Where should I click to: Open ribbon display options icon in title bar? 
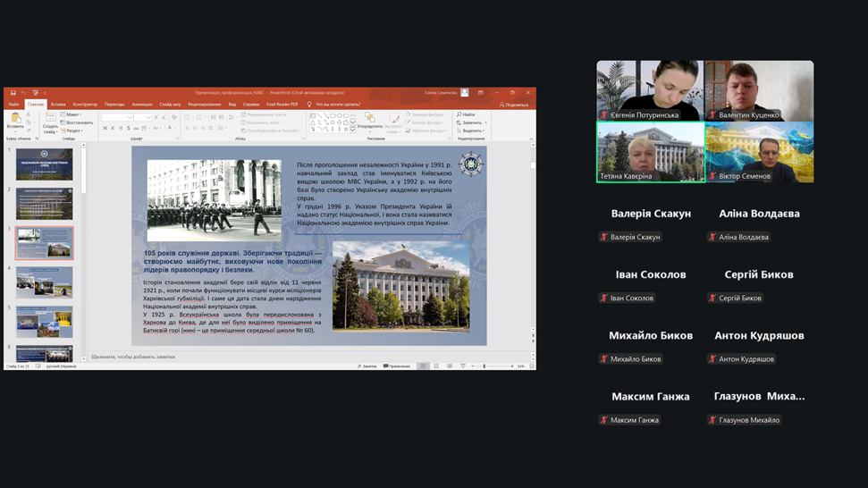coord(480,93)
